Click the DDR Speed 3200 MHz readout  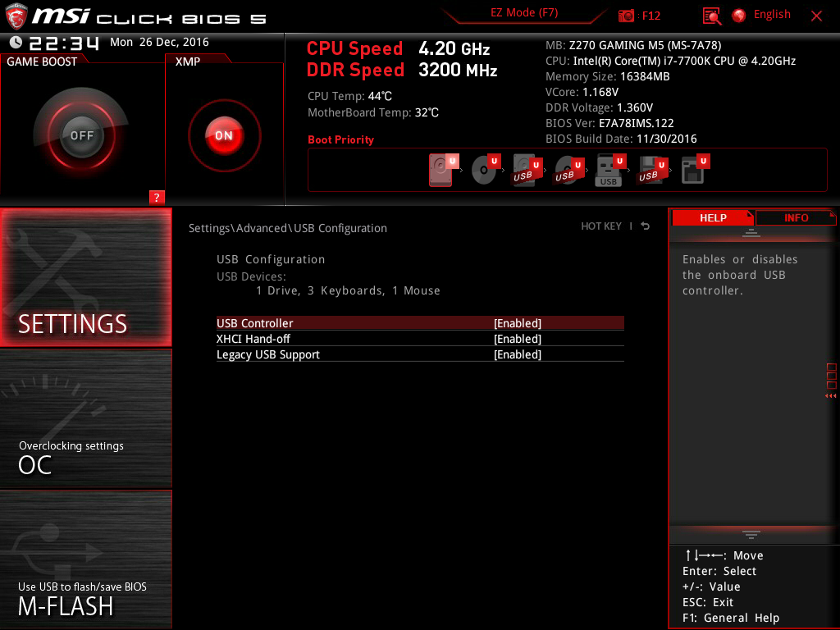[402, 71]
